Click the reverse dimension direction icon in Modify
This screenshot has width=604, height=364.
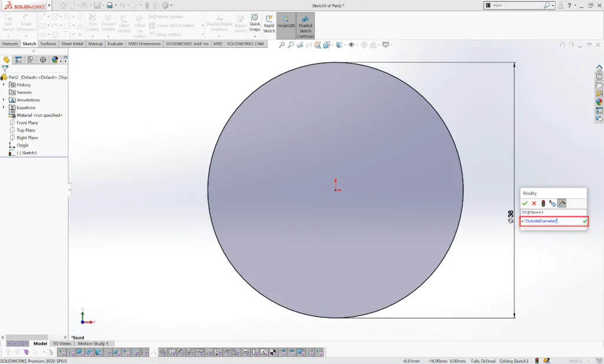click(552, 203)
